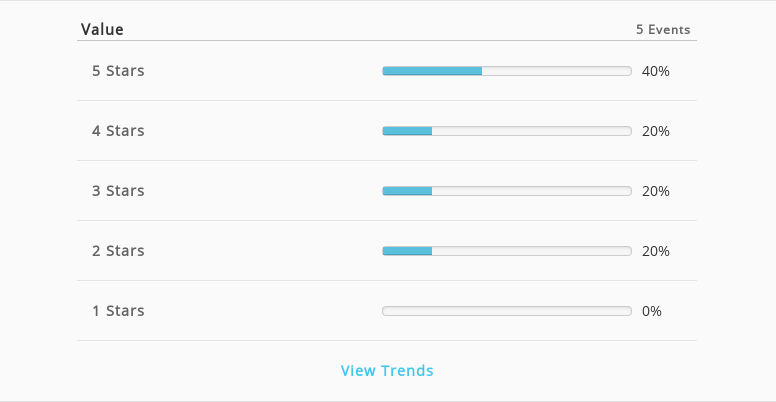Select the 3 Stars row label

(x=118, y=191)
